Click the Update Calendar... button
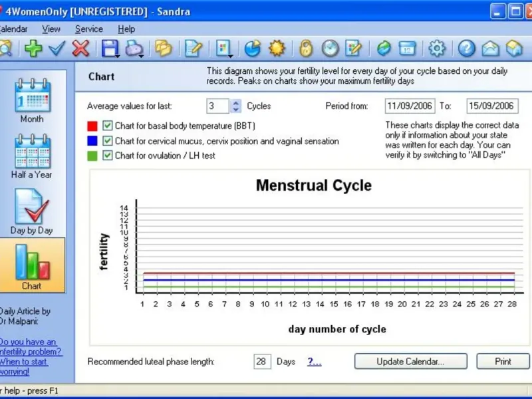Screen dimensions: 532x399 (410, 361)
